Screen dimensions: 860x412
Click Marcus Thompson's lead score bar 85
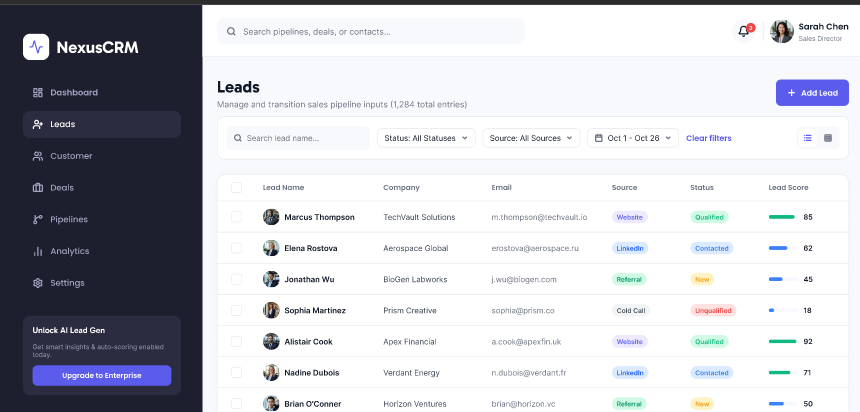(783, 217)
